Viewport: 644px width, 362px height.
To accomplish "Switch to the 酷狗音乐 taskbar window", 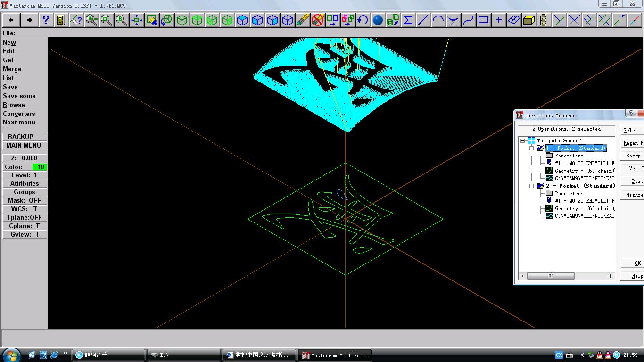I will click(x=108, y=355).
